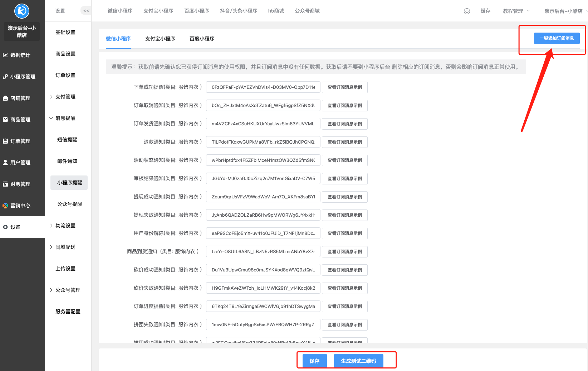Edit the 活动状态通知 template ID field

pos(263,160)
